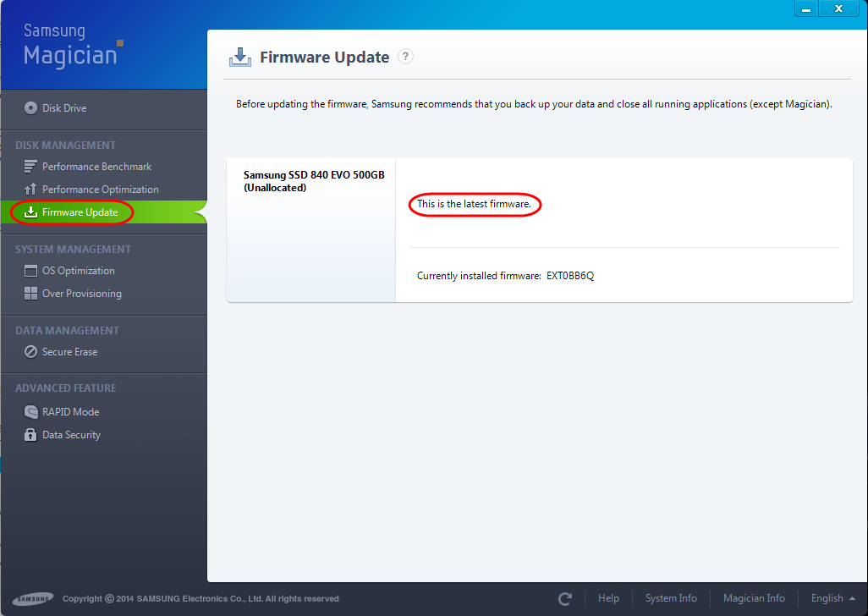Screen dimensions: 868x616
Task: Click the 'This is the latest firmware.' text
Action: pyautogui.click(x=474, y=204)
